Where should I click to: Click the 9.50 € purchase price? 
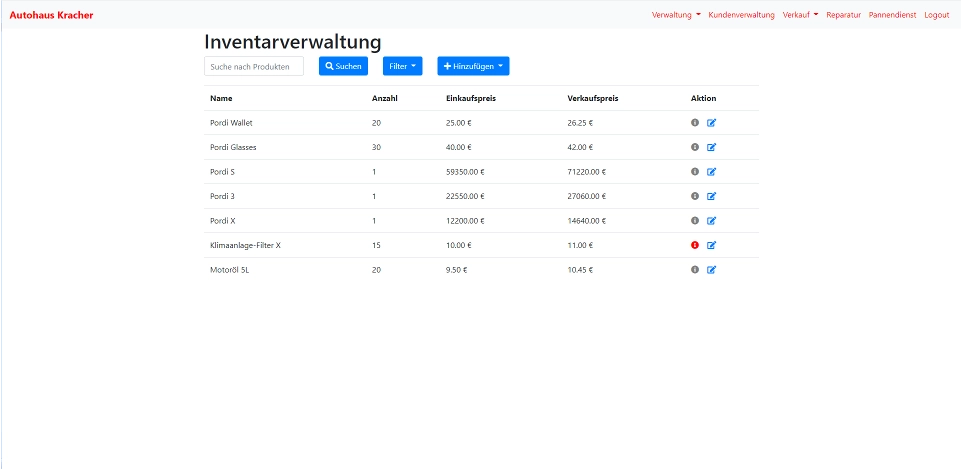(457, 269)
